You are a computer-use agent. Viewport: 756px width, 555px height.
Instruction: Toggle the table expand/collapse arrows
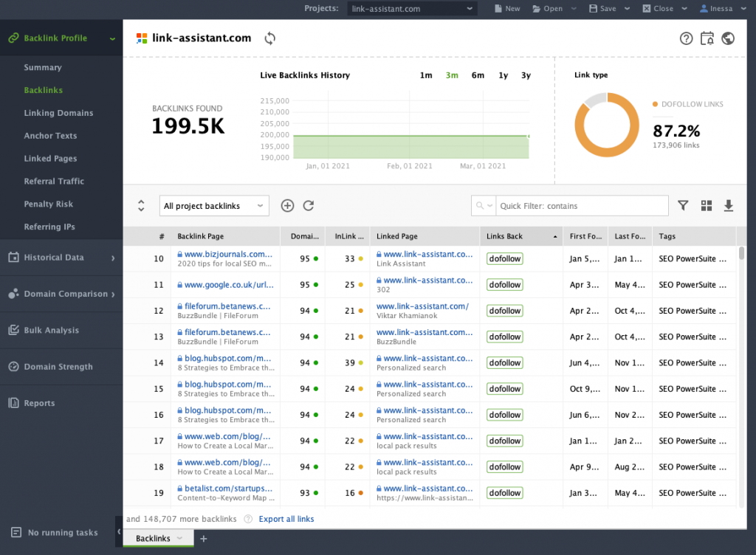(141, 206)
